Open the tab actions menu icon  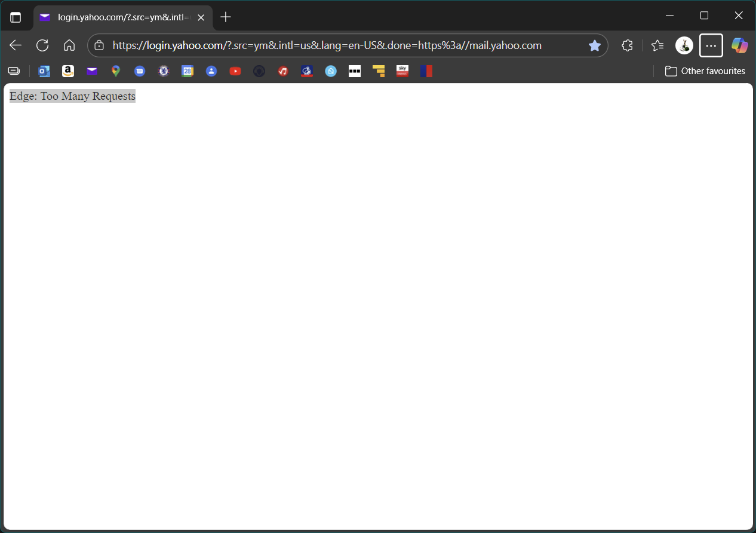[x=16, y=17]
